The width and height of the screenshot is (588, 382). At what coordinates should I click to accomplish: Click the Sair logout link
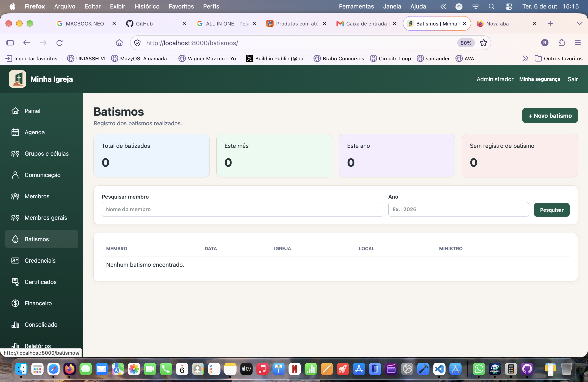tap(572, 79)
